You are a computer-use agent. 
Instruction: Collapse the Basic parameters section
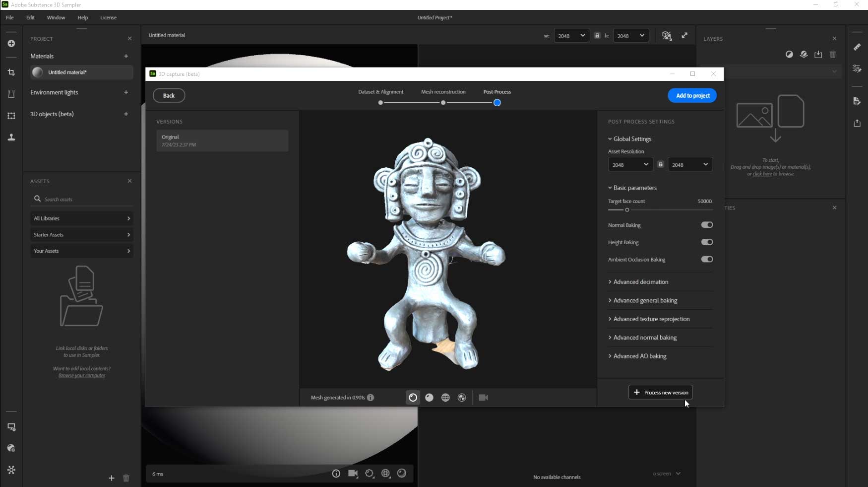[632, 188]
